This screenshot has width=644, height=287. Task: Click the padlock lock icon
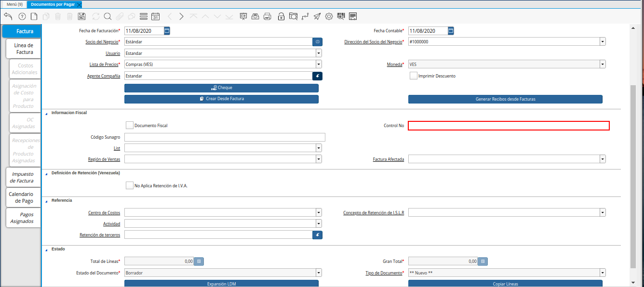pyautogui.click(x=281, y=16)
